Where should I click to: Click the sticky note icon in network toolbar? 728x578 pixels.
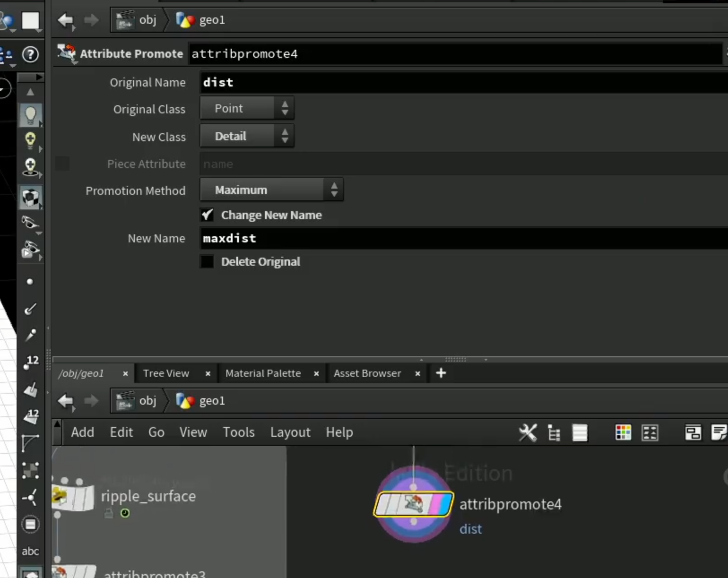point(719,433)
